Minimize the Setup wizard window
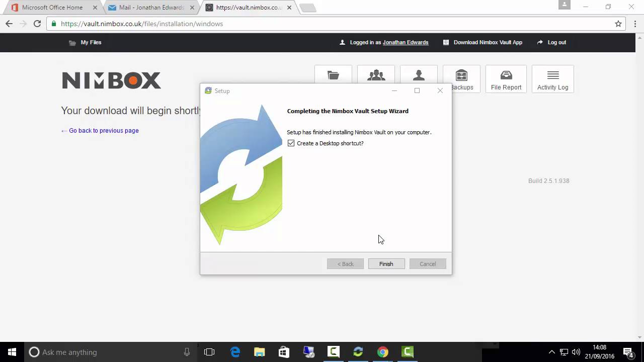Image resolution: width=644 pixels, height=362 pixels. click(394, 90)
